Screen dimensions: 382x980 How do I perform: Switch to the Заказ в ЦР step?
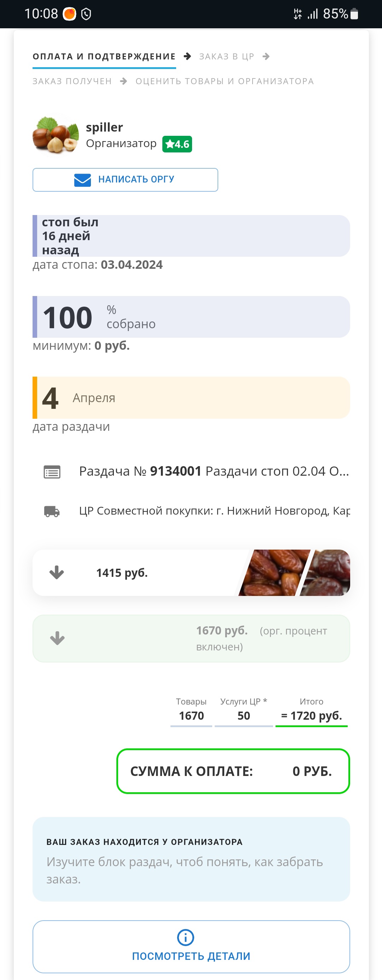click(226, 57)
